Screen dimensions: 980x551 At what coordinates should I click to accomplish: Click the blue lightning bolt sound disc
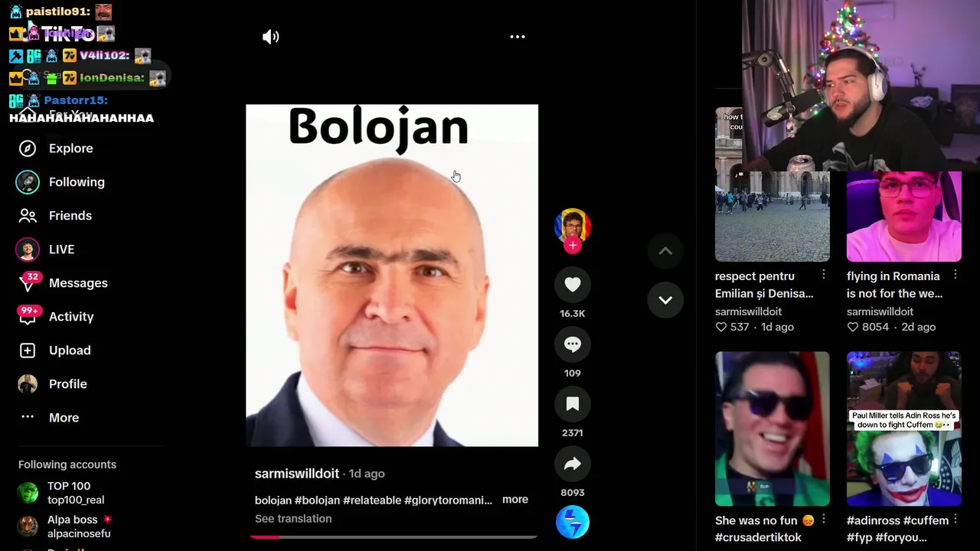tap(573, 522)
